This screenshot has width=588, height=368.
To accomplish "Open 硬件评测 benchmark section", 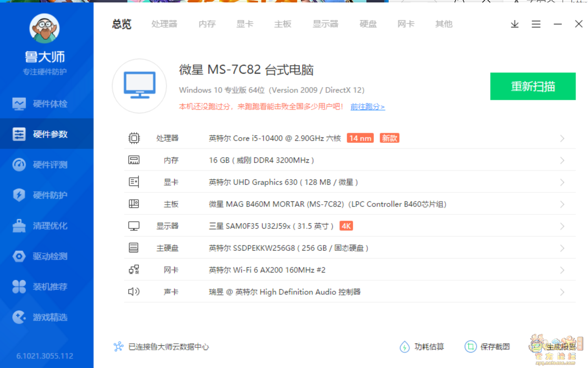I will (47, 164).
